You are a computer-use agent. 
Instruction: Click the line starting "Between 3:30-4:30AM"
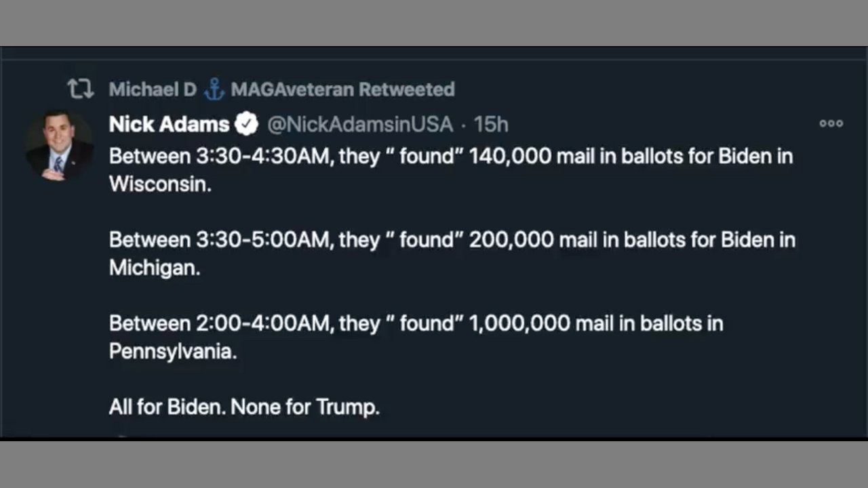pos(450,157)
